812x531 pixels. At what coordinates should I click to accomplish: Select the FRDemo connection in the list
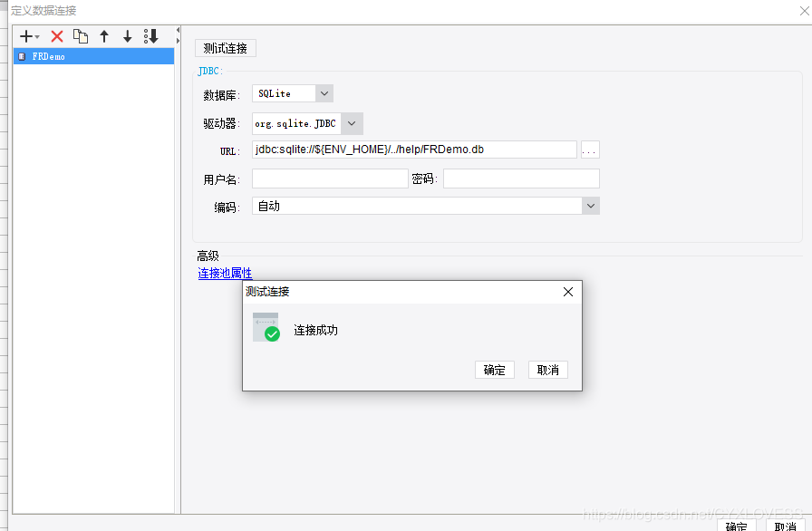pos(93,56)
